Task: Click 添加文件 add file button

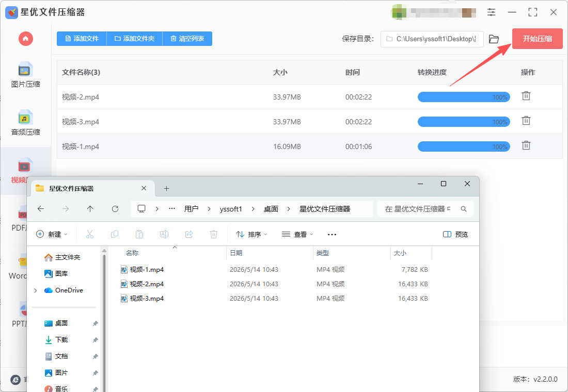Action: [x=82, y=38]
